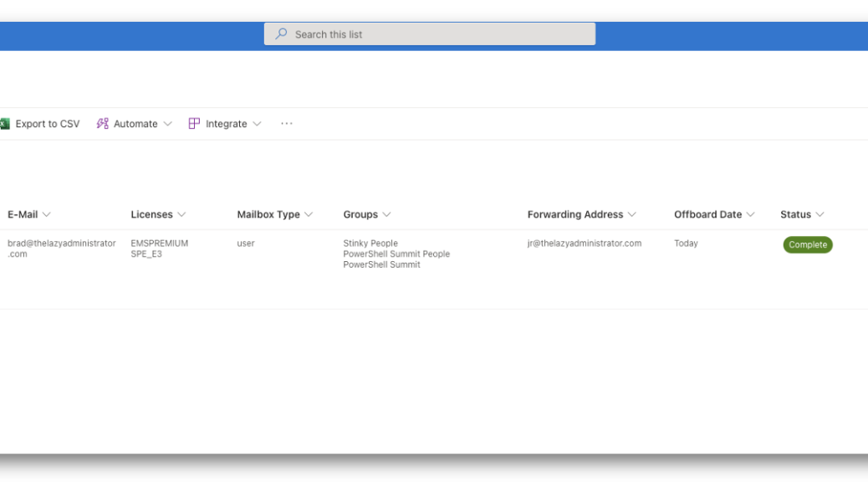The image size is (868, 482).
Task: Open the Offboard Date column menu
Action: coord(714,214)
